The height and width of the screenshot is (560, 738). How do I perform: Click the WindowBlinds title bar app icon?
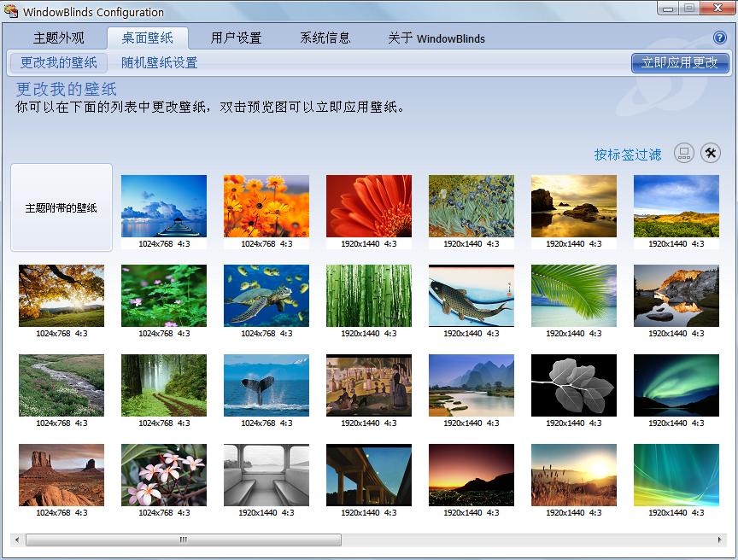(11, 10)
